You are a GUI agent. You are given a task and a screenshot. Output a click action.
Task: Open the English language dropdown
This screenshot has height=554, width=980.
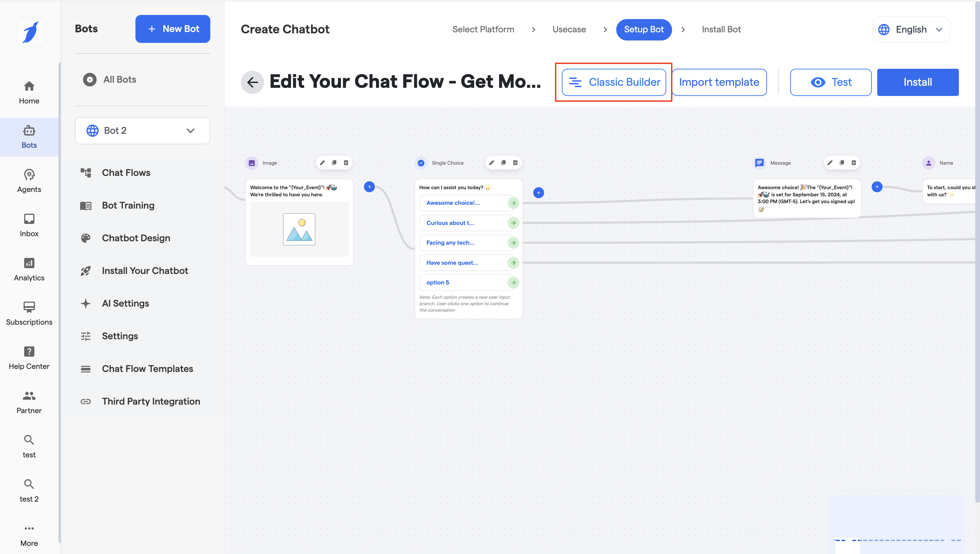(911, 29)
